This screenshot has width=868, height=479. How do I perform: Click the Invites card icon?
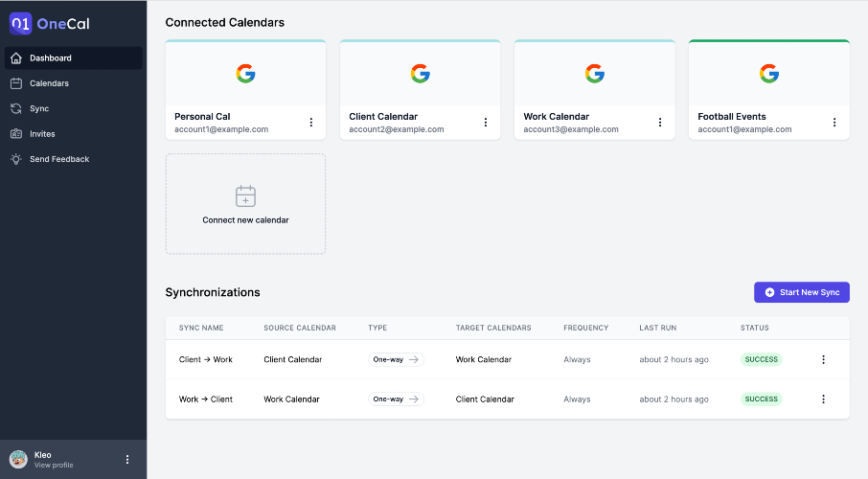pos(16,133)
